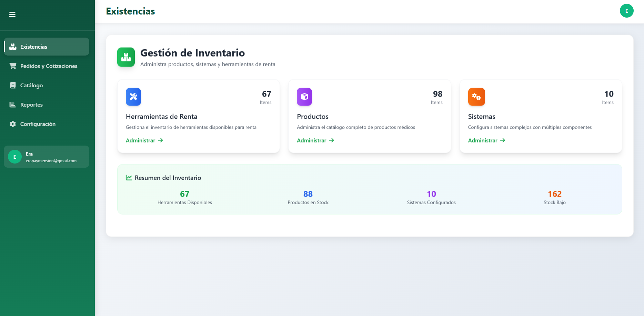
Task: Click the Reportes chart icon
Action: (13, 105)
